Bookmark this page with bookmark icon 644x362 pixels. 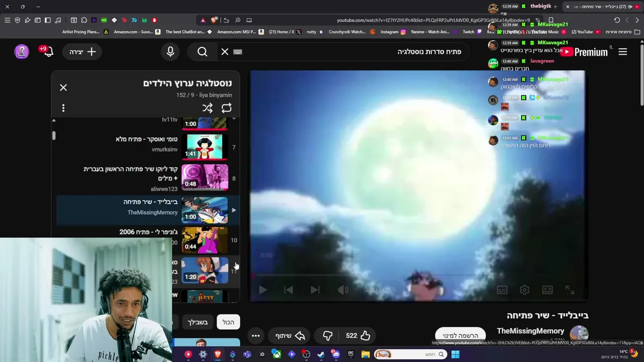pyautogui.click(x=551, y=20)
